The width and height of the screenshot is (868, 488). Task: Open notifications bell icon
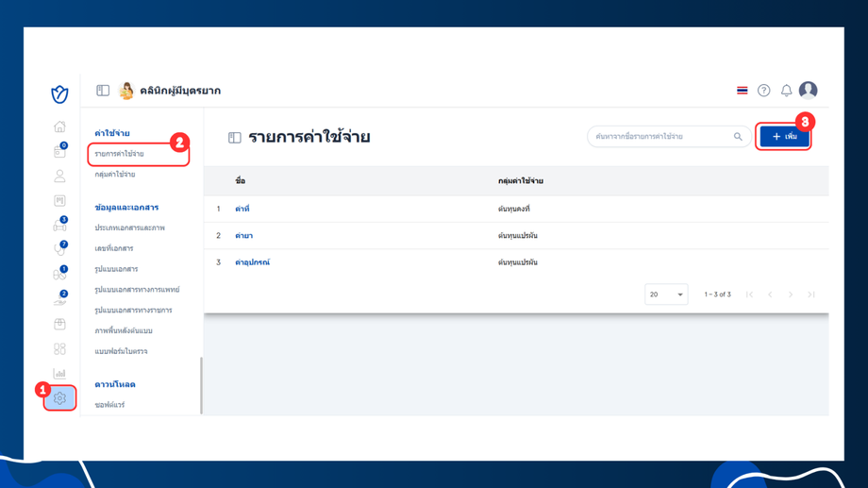coord(786,91)
